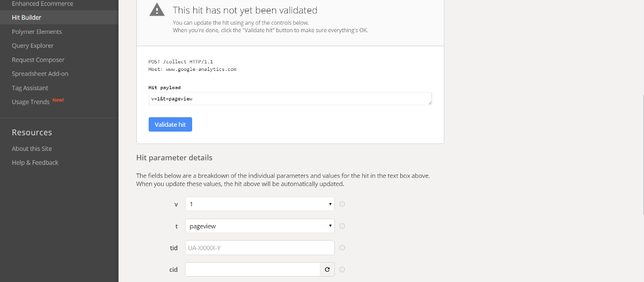
Task: Open Request Composer sidebar link
Action: pos(38,60)
